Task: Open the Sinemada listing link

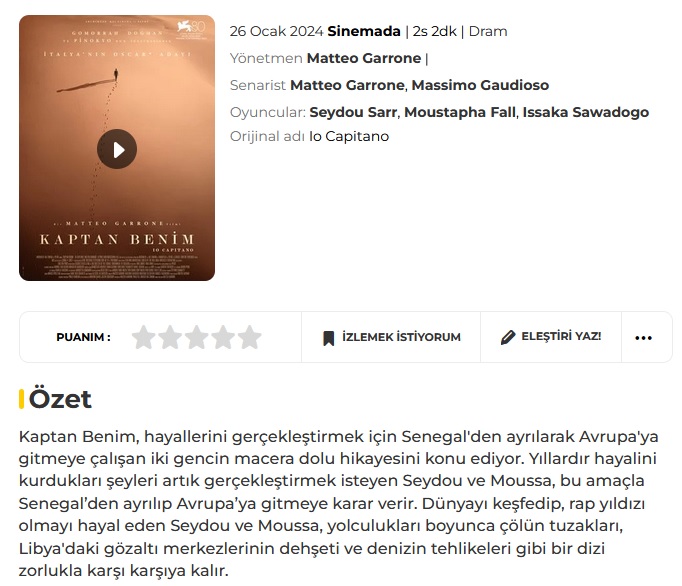Action: point(364,31)
